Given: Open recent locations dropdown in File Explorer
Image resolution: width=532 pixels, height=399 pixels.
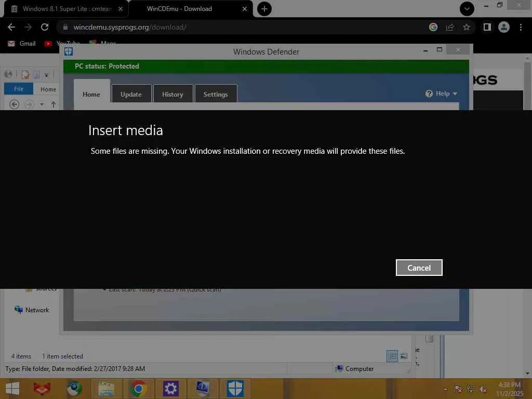Looking at the screenshot, I should [x=42, y=104].
